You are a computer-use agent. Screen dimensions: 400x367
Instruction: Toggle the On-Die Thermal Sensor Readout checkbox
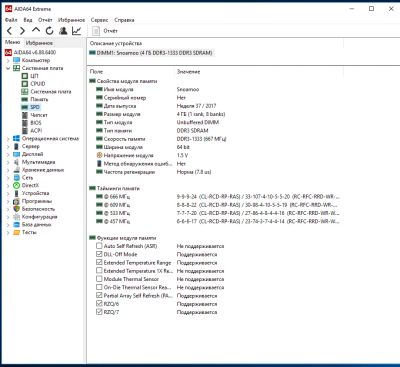tap(99, 287)
